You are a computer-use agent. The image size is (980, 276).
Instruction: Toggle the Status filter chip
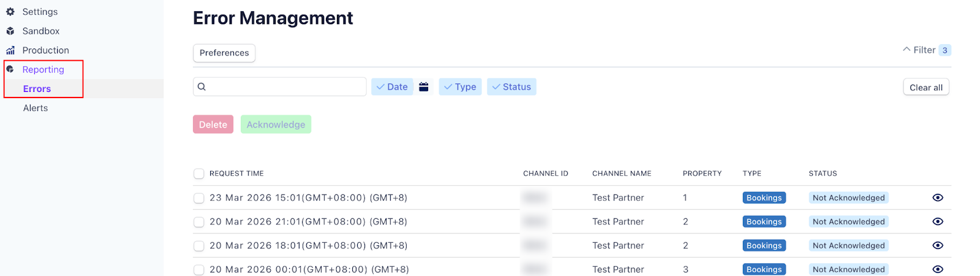tap(511, 87)
